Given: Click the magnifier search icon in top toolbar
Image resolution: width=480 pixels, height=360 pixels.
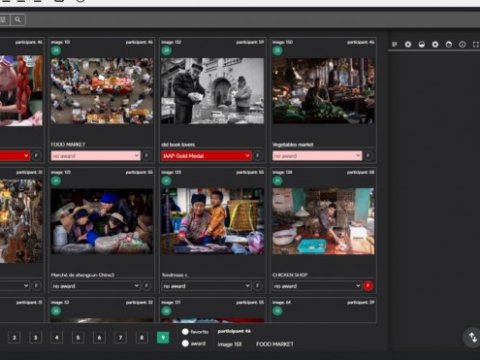Looking at the screenshot, I should tap(18, 20).
